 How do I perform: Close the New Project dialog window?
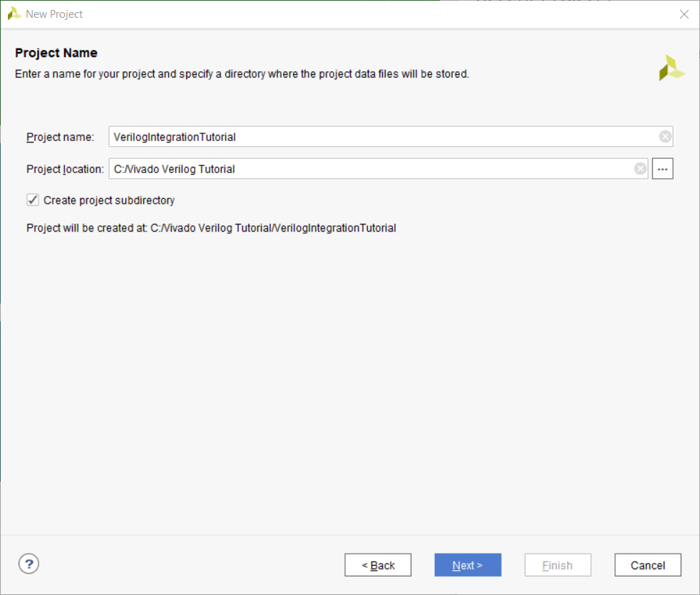click(684, 14)
